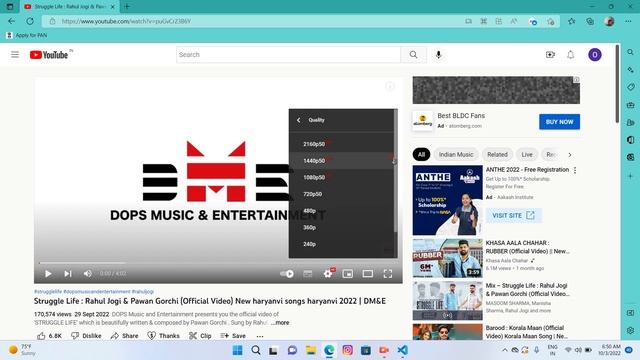Toggle subtitles/captions button
640x360 pixels.
[308, 273]
